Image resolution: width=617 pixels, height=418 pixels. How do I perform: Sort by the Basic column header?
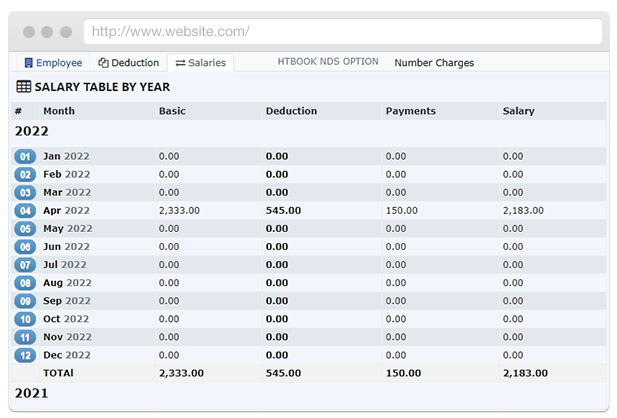(172, 111)
